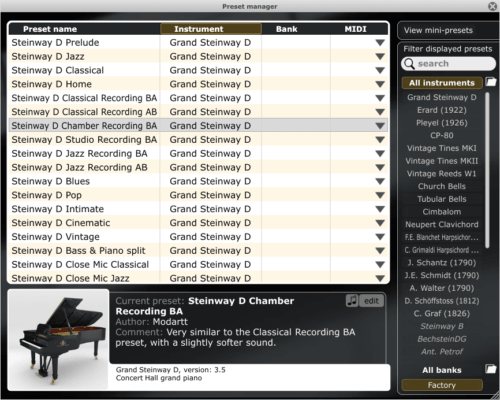Click the magnifier icon in search field
The height and width of the screenshot is (400, 500).
point(409,63)
